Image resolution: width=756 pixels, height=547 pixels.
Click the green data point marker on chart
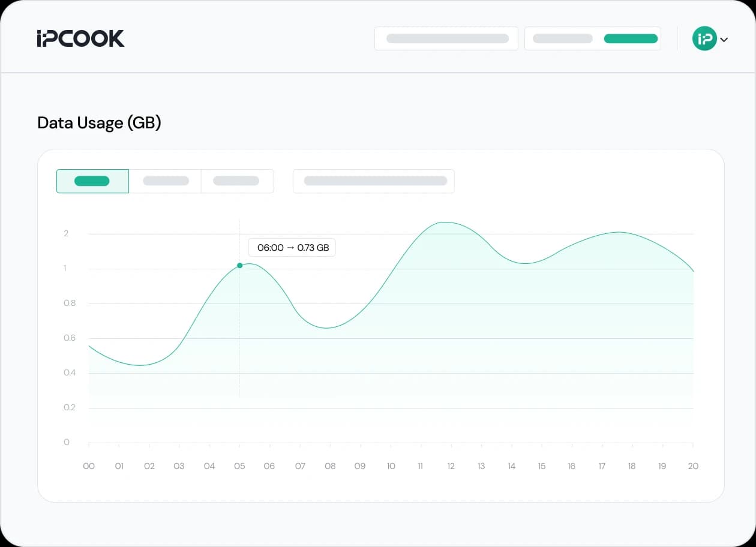tap(240, 265)
